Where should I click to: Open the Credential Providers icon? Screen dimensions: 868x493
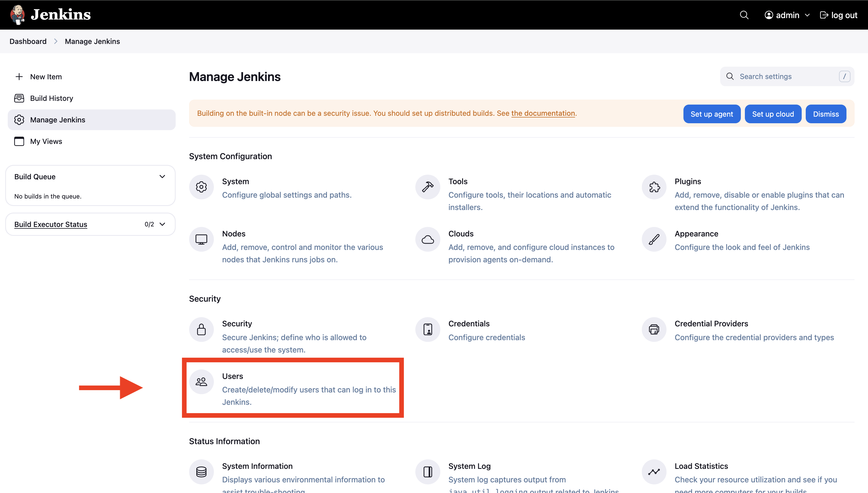click(654, 330)
